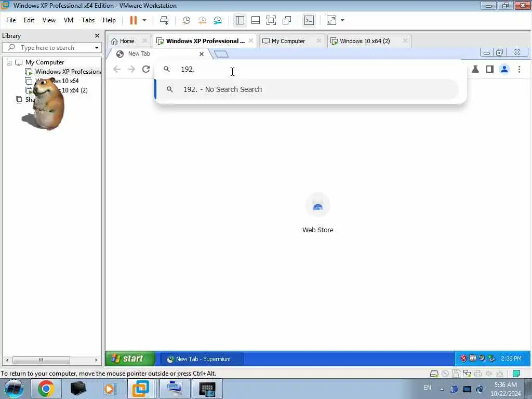Open the stretch guest dropdown arrow
Screen dimensions: 532x399
coord(342,20)
